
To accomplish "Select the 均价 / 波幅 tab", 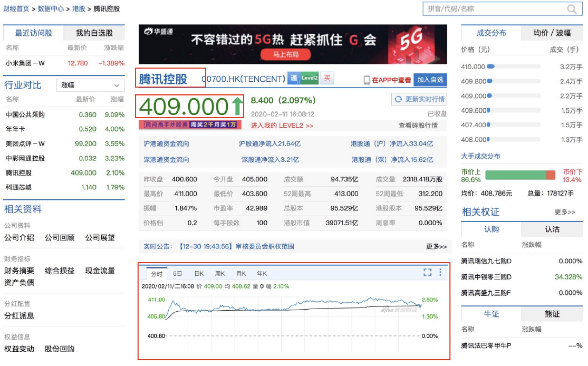I will (x=552, y=33).
